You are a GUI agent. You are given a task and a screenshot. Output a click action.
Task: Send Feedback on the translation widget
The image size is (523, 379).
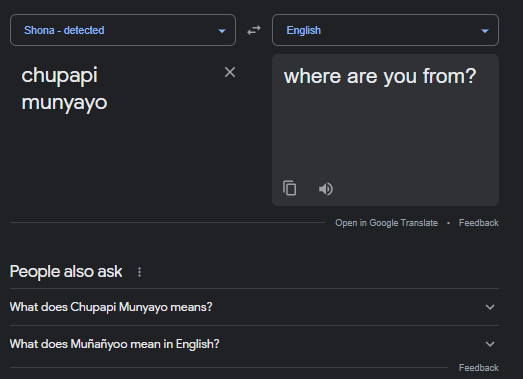click(x=479, y=223)
